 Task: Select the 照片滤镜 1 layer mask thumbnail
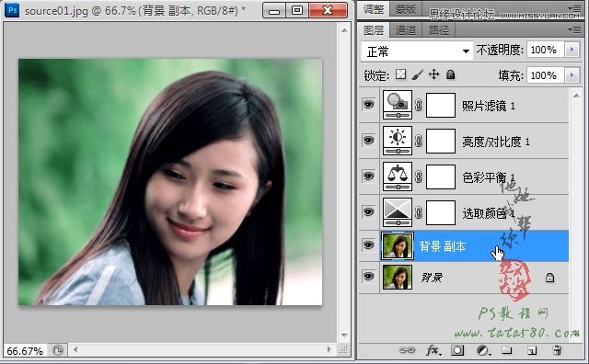[441, 105]
